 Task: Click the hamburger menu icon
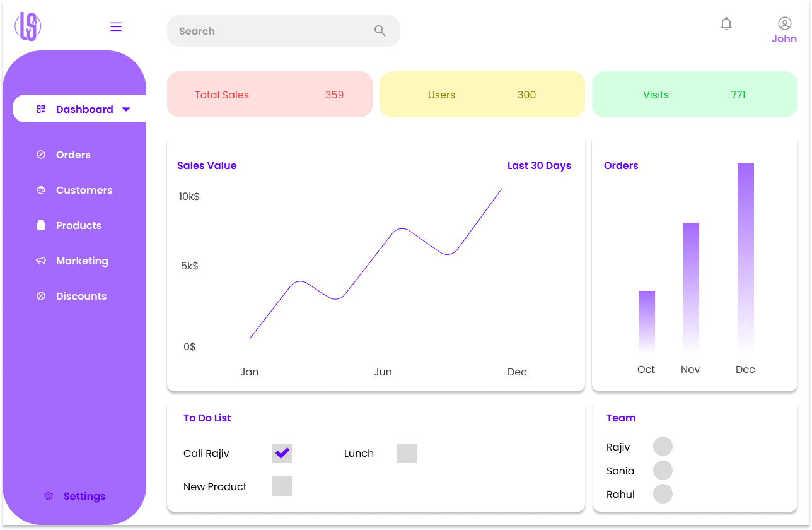tap(116, 26)
